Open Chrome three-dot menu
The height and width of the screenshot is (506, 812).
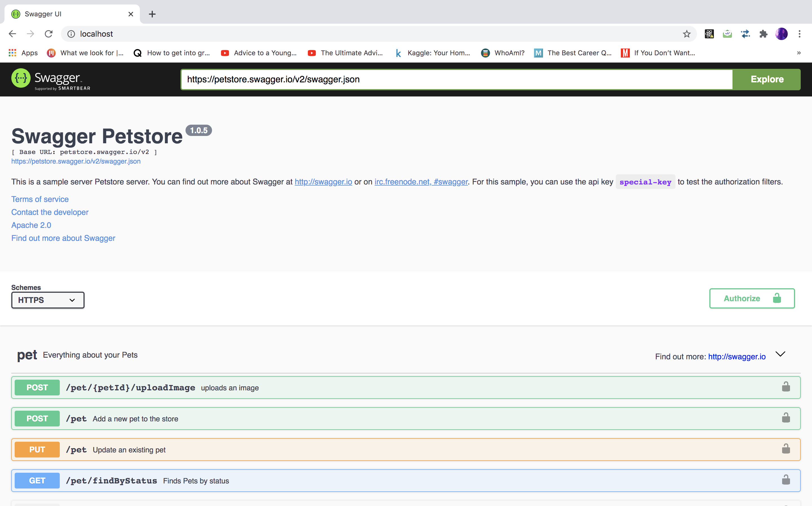pos(799,34)
